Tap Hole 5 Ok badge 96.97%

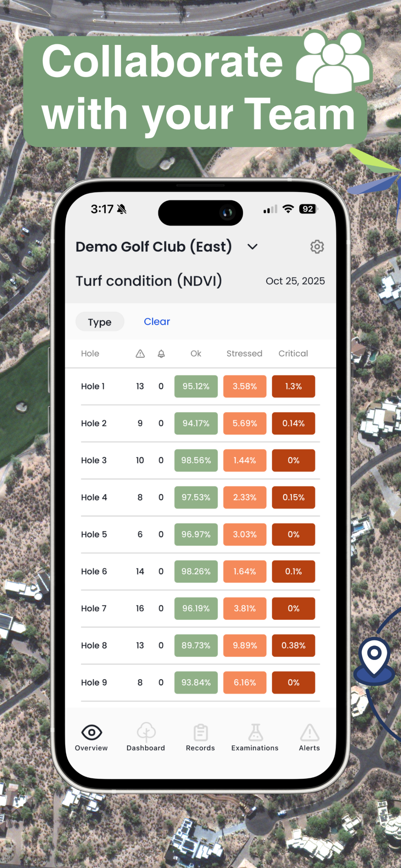click(x=196, y=535)
